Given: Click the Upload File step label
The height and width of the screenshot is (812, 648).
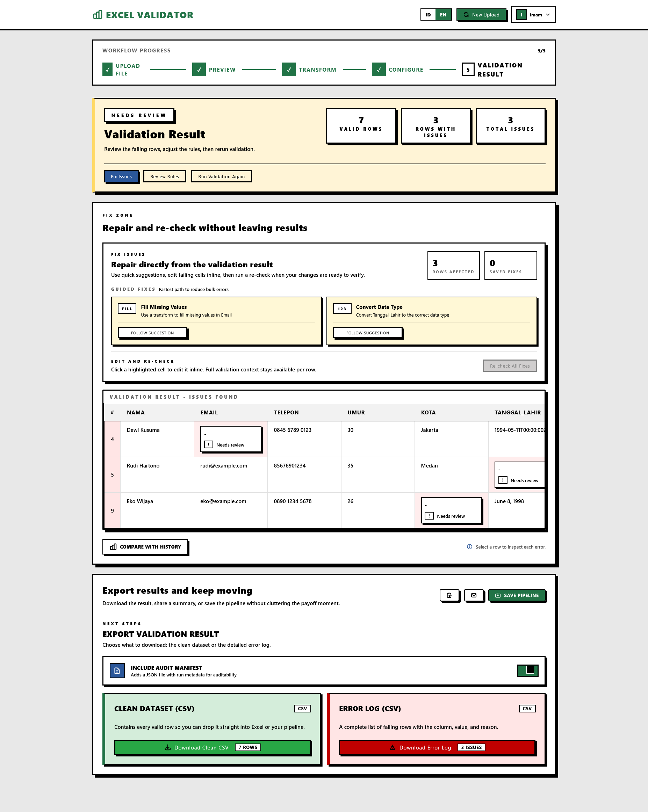Looking at the screenshot, I should 128,70.
